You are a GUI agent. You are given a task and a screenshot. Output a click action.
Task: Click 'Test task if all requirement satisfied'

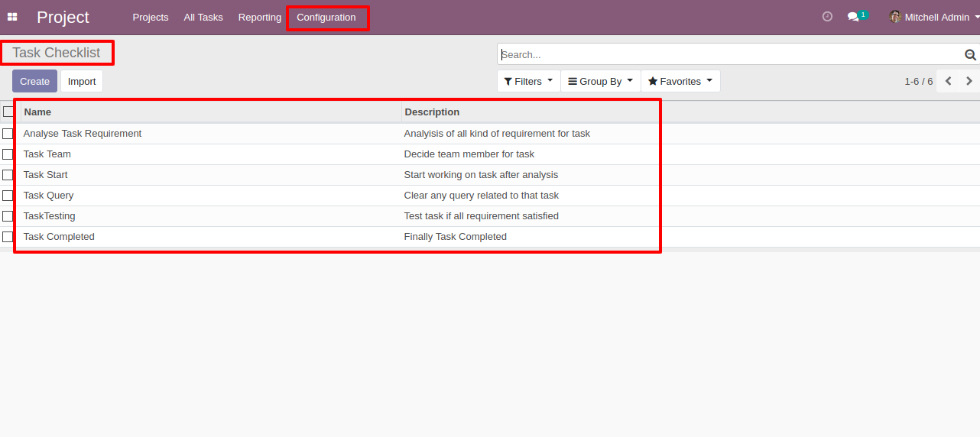click(482, 216)
